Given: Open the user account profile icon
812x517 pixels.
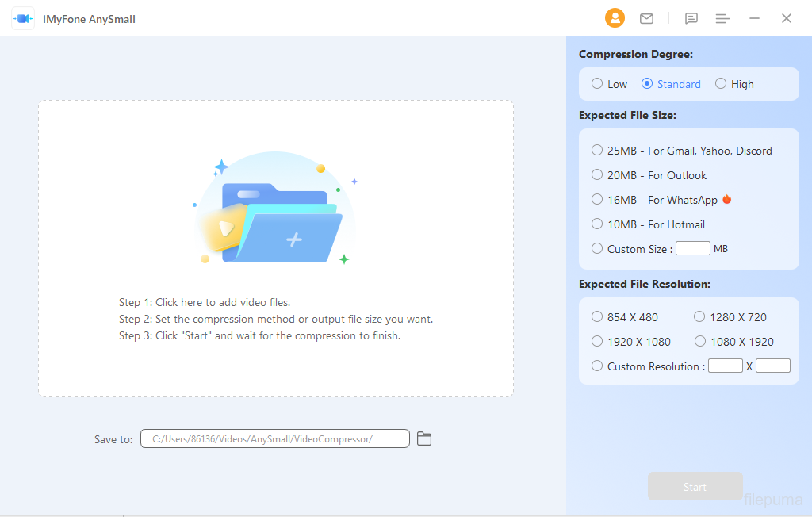Looking at the screenshot, I should (x=615, y=18).
